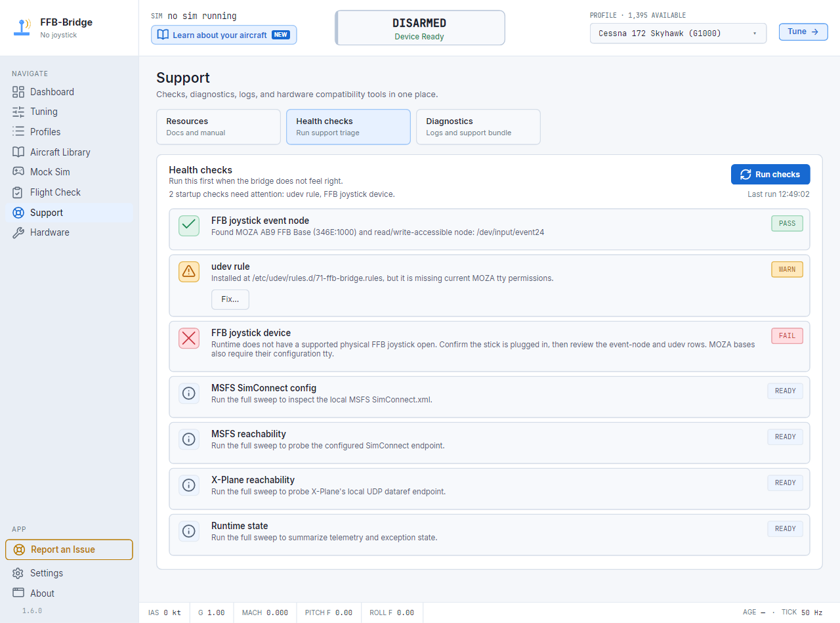Open the Dashboard grid icon
This screenshot has height=623, width=840.
(18, 92)
